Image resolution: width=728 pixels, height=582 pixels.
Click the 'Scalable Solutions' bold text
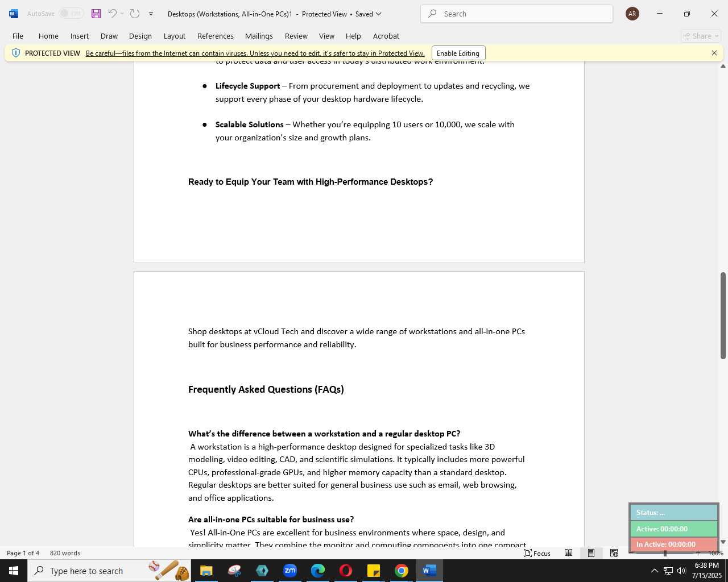point(249,124)
